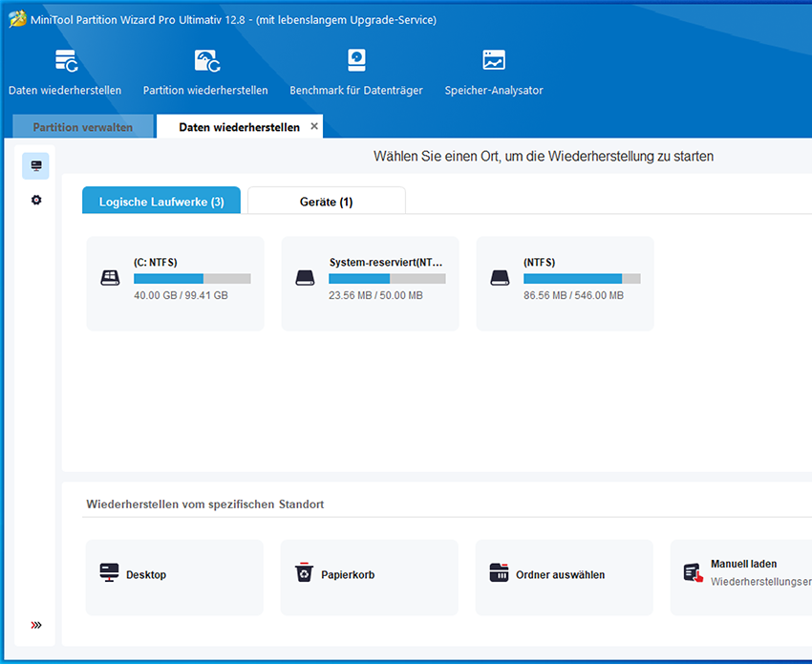Open the Partition wiederherstellen tool
This screenshot has width=812, height=665.
(x=205, y=62)
